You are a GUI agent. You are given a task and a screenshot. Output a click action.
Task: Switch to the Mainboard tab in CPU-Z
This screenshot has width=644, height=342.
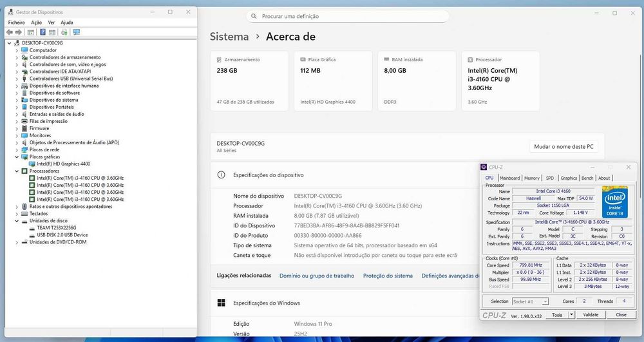tap(509, 178)
